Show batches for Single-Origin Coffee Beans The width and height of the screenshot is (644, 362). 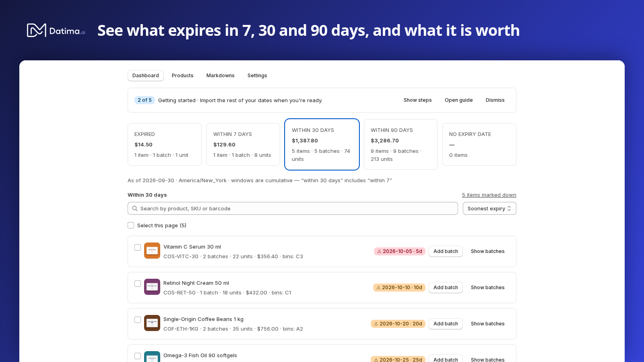(488, 324)
